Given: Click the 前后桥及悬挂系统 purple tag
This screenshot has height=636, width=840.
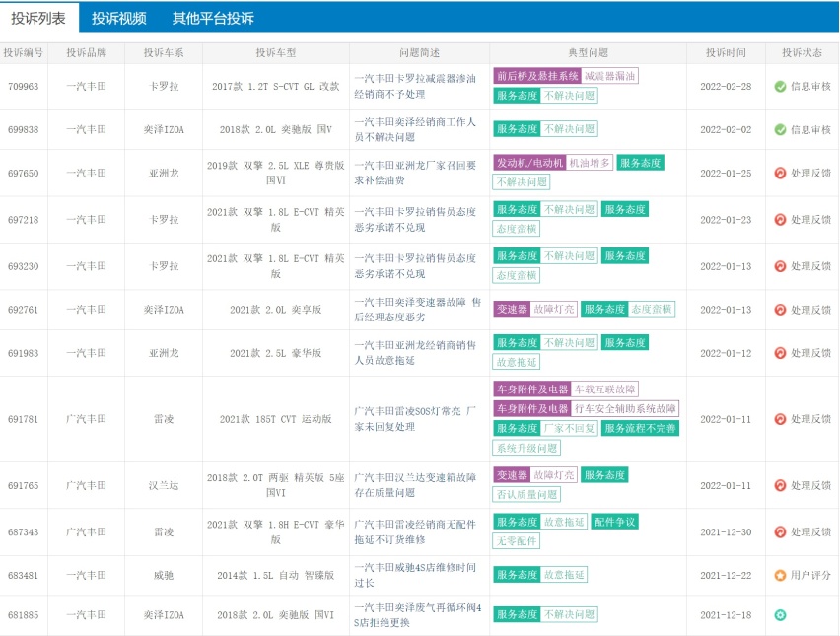Looking at the screenshot, I should click(x=537, y=76).
